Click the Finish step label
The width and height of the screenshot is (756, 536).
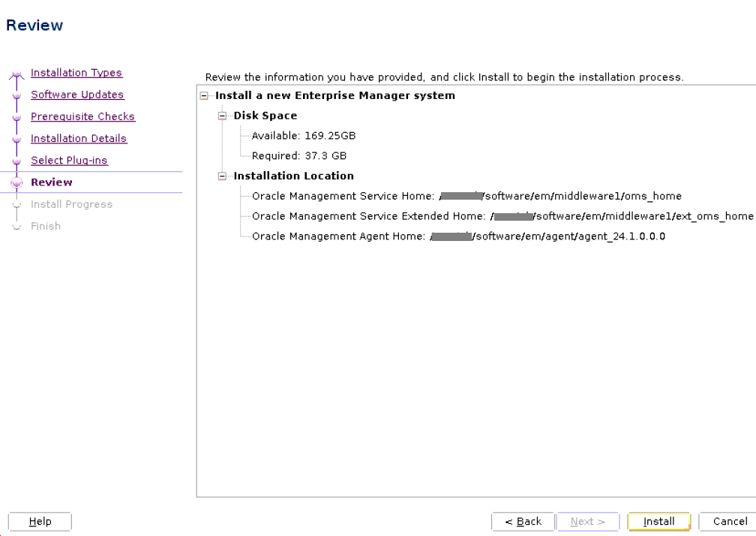click(x=46, y=226)
